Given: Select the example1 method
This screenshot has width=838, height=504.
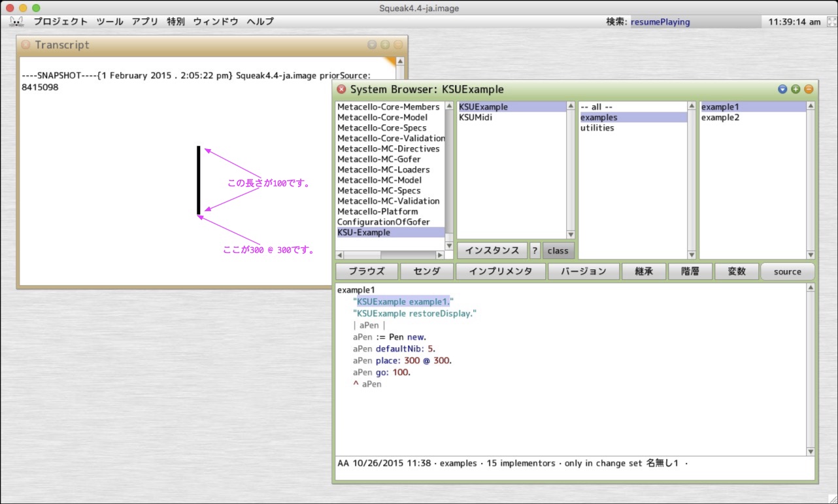Looking at the screenshot, I should pyautogui.click(x=754, y=107).
